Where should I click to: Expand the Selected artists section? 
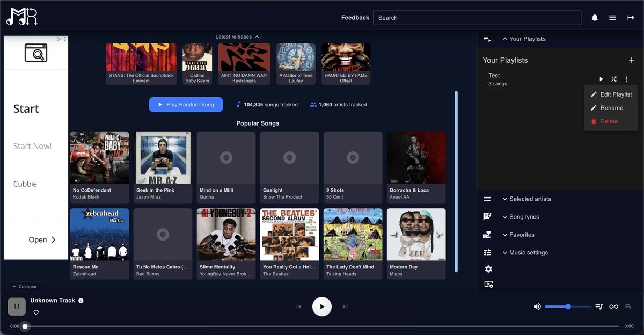click(526, 199)
